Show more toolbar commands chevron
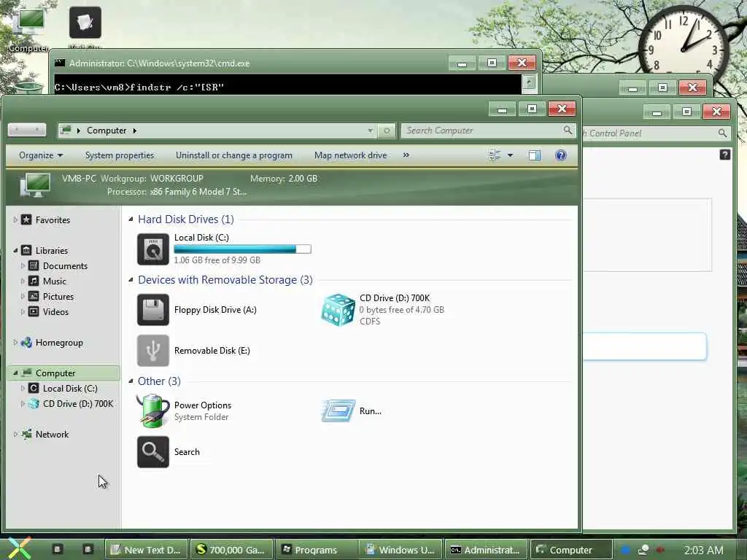 (x=406, y=155)
